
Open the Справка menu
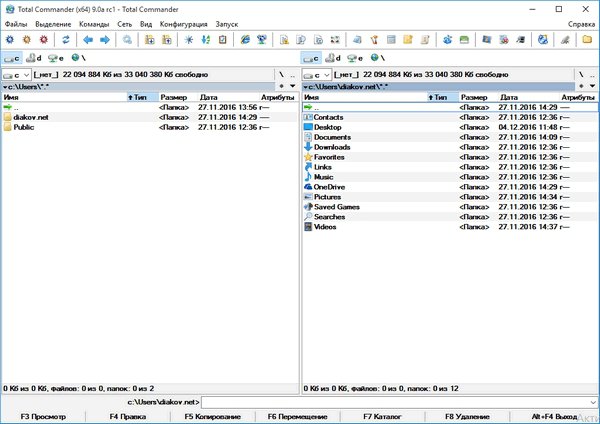[x=581, y=23]
